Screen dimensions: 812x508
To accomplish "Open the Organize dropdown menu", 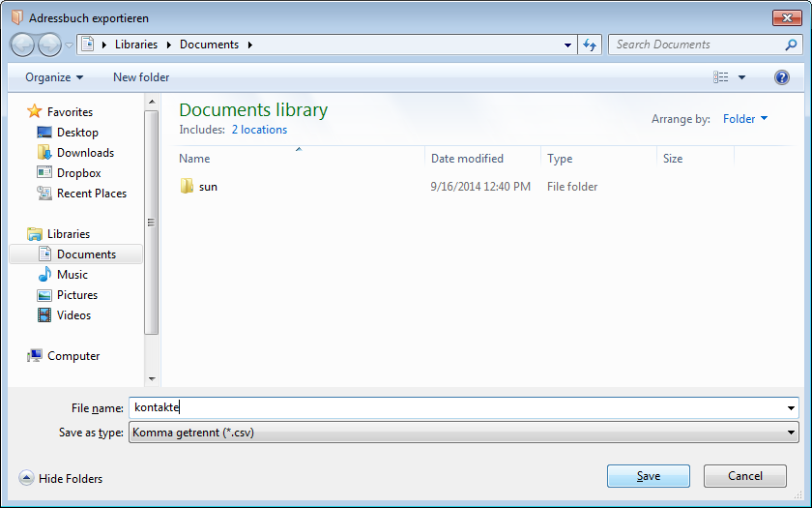I will coord(54,77).
